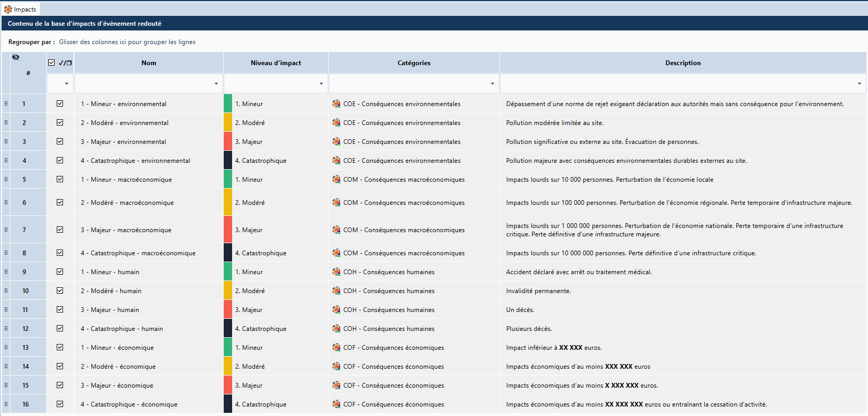Click the Impacts tab icon
This screenshot has height=416, width=868.
tap(8, 9)
